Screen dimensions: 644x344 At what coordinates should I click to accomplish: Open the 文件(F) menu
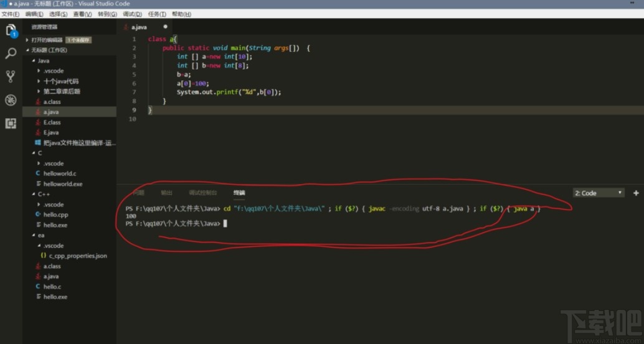(x=10, y=14)
